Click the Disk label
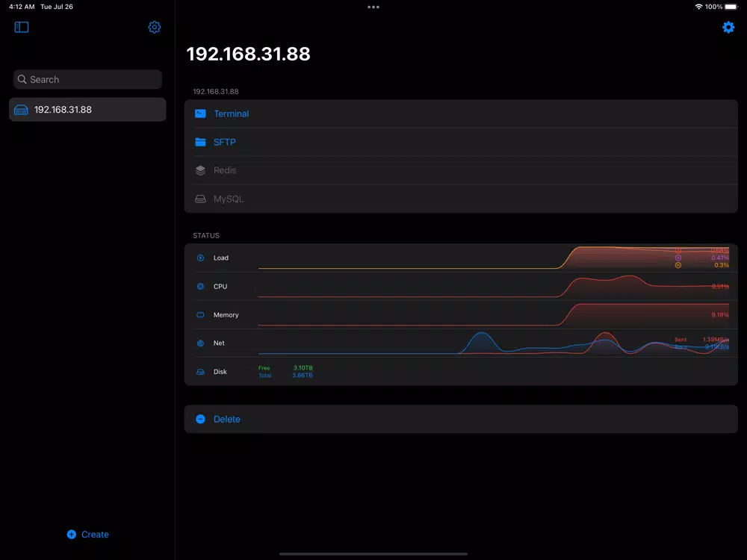 [x=220, y=372]
